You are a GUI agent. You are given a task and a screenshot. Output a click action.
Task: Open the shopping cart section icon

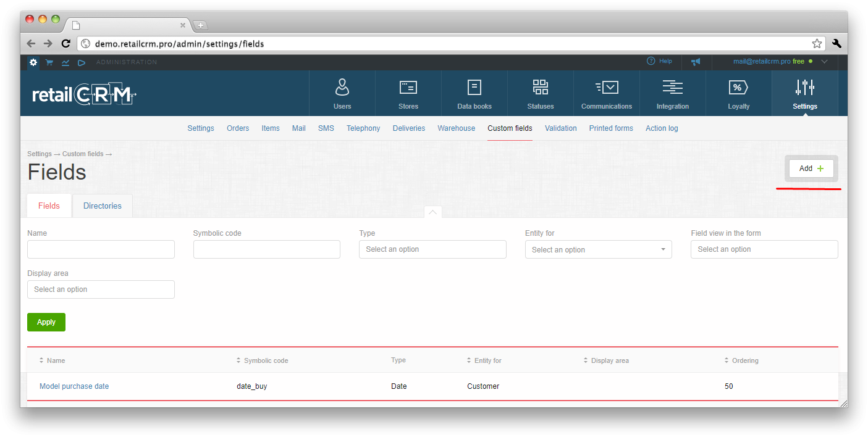tap(49, 62)
